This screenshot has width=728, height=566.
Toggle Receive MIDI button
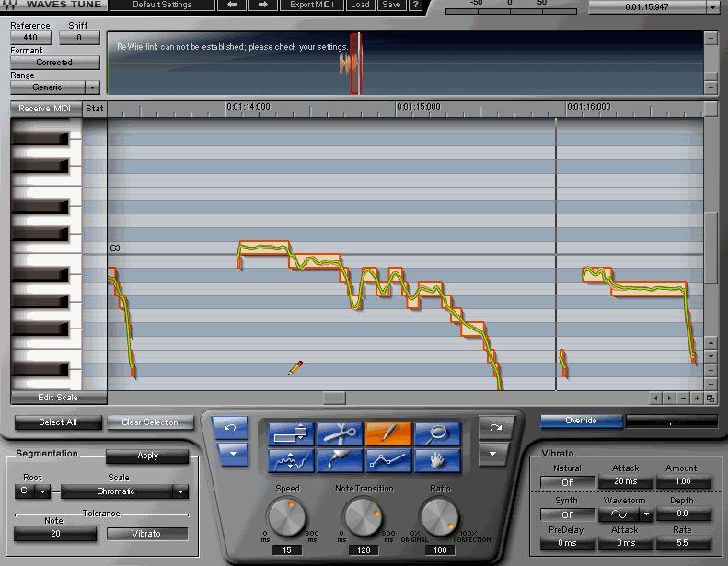pyautogui.click(x=45, y=109)
